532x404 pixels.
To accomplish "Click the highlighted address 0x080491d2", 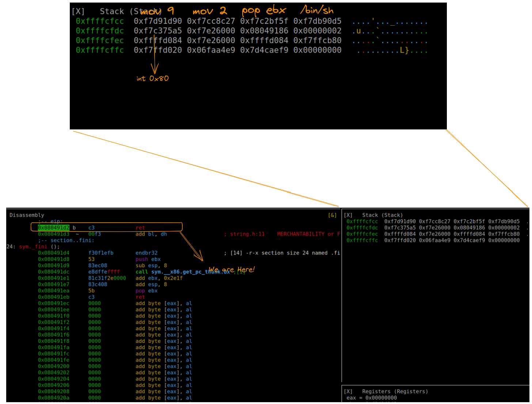I will pos(54,228).
